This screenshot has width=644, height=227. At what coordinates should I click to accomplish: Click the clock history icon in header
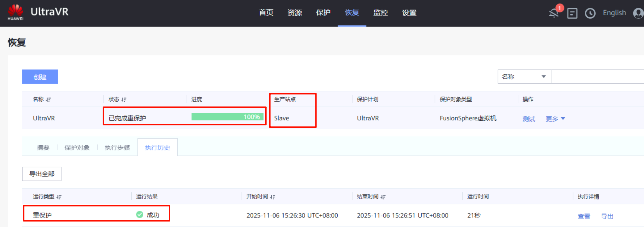click(590, 13)
